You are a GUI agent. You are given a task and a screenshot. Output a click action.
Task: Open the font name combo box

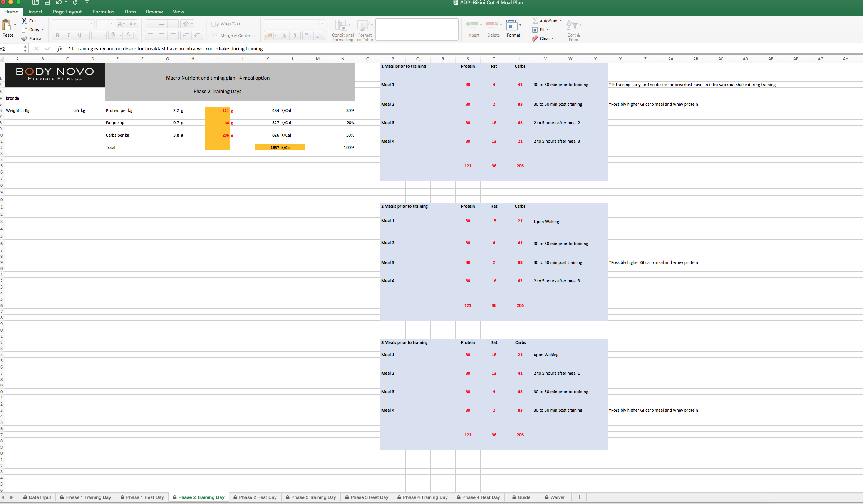click(x=73, y=24)
